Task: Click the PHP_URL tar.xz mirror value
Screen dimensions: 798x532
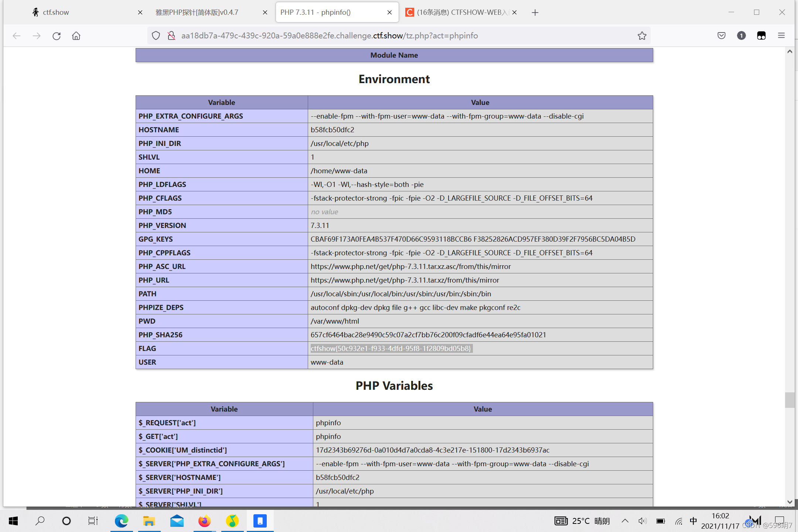Action: coord(405,280)
